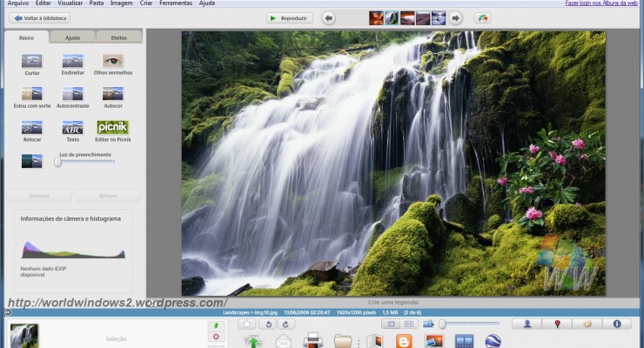Click the Blogger icon in bottom toolbar

tap(403, 341)
